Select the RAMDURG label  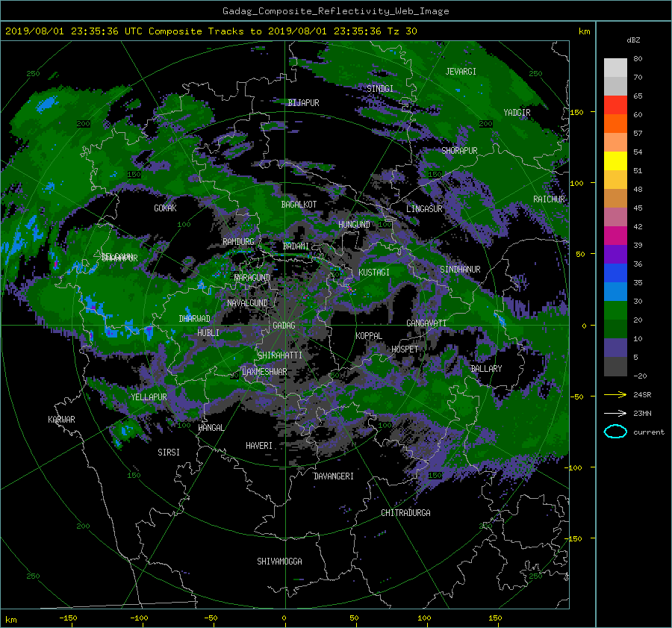tap(238, 242)
